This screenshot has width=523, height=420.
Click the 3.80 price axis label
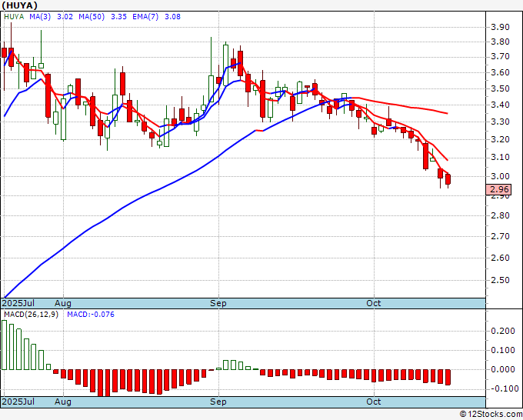pyautogui.click(x=500, y=42)
